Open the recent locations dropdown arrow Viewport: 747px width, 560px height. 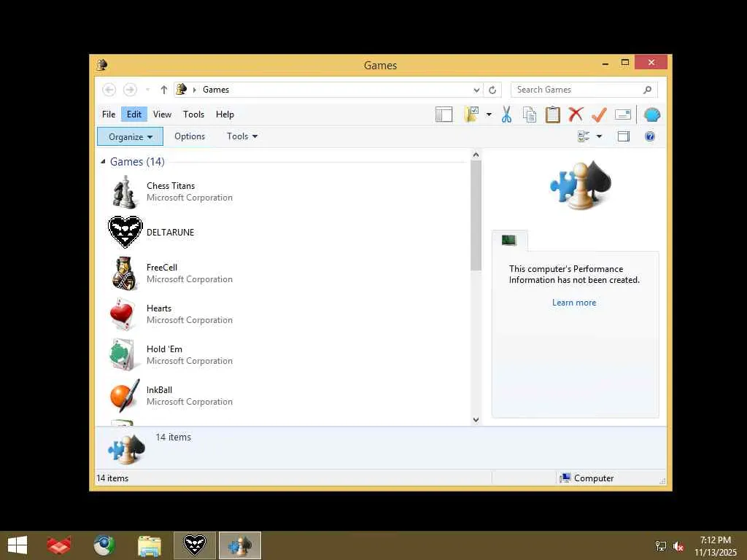147,90
